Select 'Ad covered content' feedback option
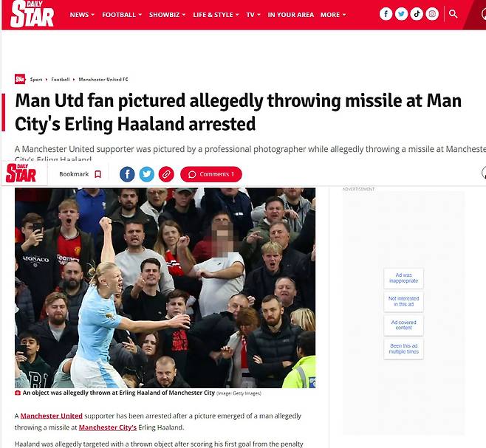486x448 pixels. pos(403,325)
